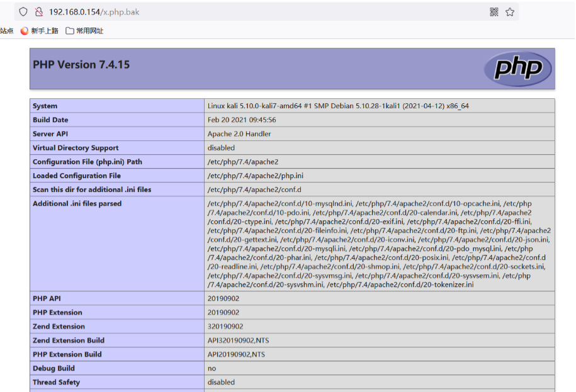This screenshot has width=576, height=392.
Task: Click the PHP logo in the header
Action: click(518, 69)
